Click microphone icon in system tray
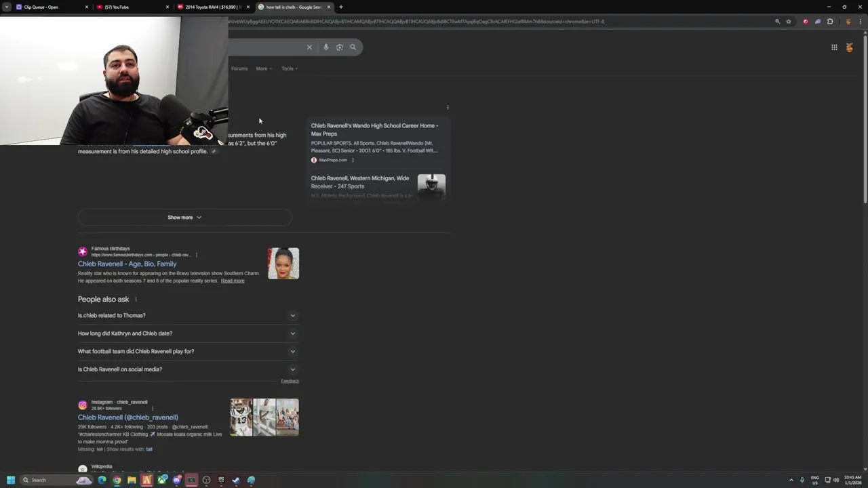Viewport: 868px width, 488px height. (x=802, y=480)
